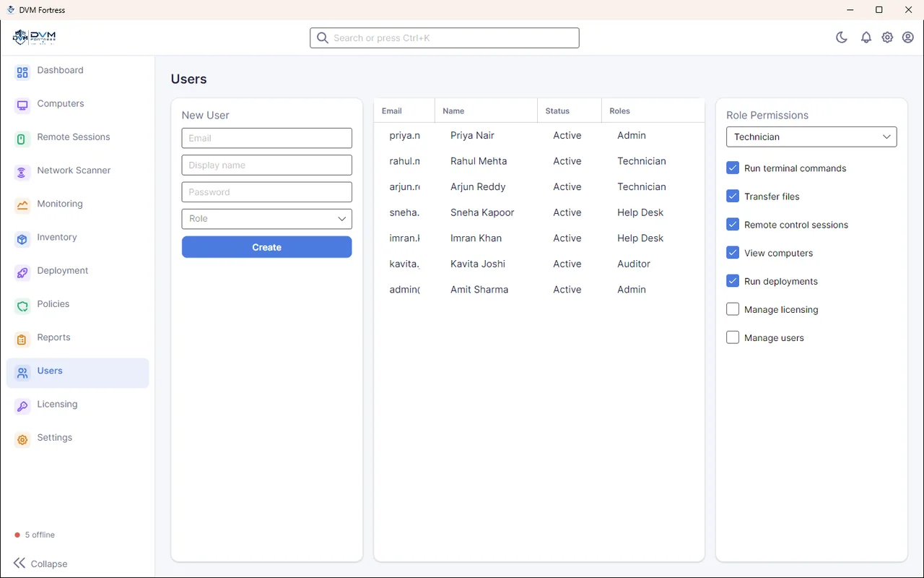
Task: Click the search bar at top
Action: click(445, 38)
